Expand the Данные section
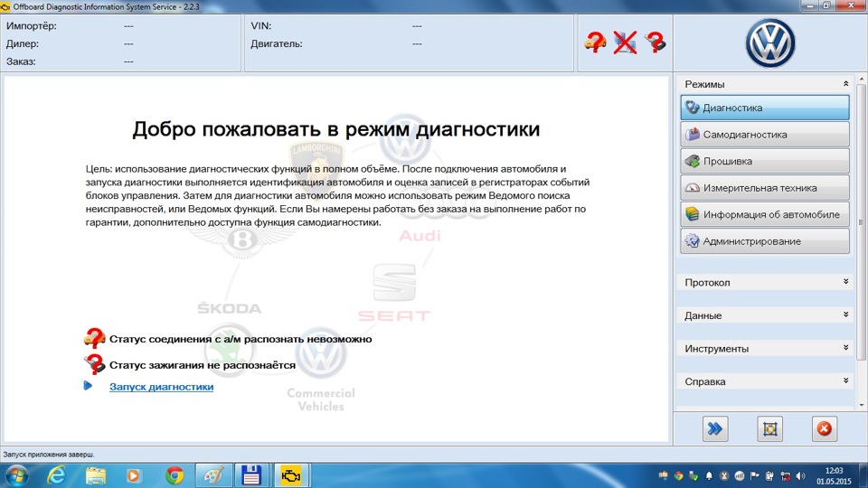 tap(845, 314)
